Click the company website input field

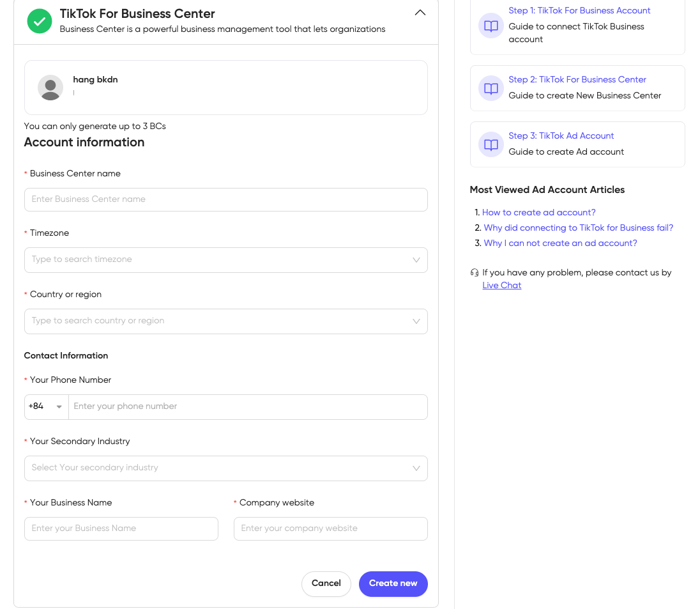click(330, 528)
